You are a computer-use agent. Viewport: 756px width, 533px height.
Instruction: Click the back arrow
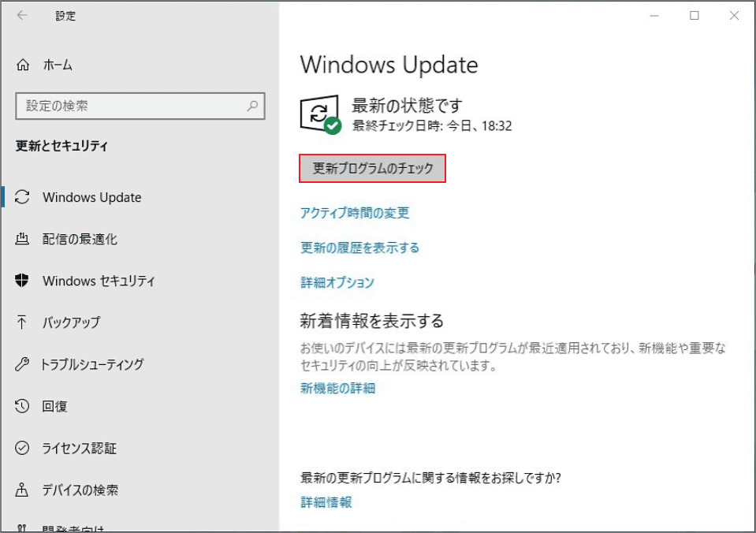20,16
